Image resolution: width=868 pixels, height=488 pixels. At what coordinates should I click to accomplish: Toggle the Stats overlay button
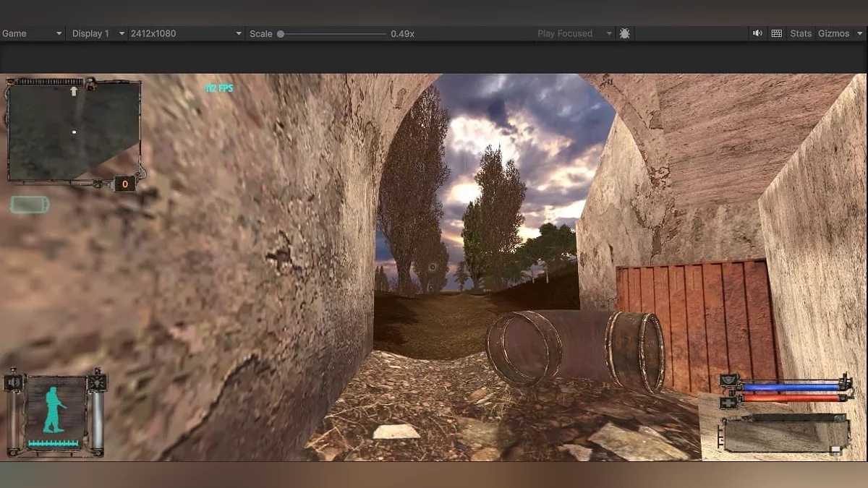click(801, 33)
